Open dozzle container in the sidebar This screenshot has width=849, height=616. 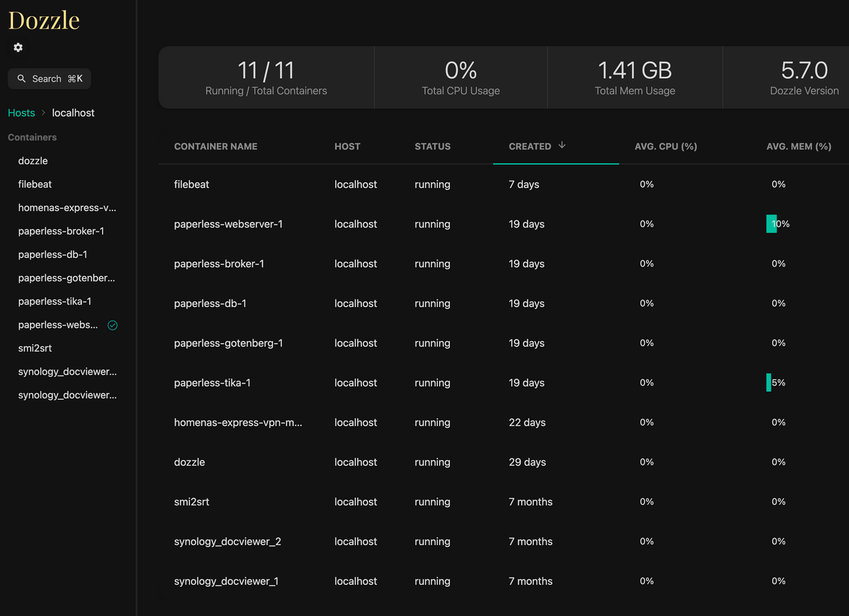(x=33, y=161)
